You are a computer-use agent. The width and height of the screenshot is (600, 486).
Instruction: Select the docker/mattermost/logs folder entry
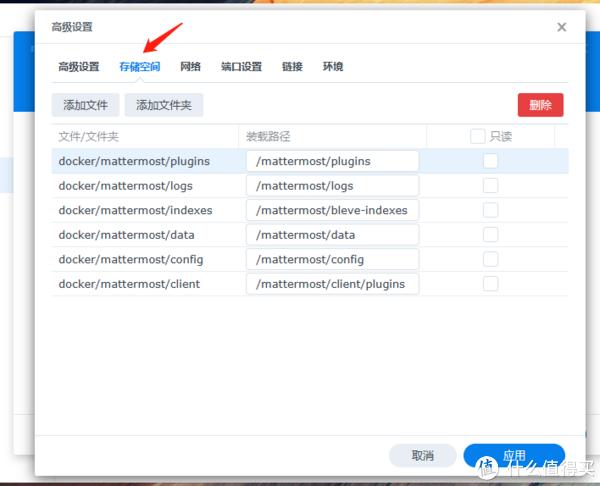pyautogui.click(x=126, y=186)
